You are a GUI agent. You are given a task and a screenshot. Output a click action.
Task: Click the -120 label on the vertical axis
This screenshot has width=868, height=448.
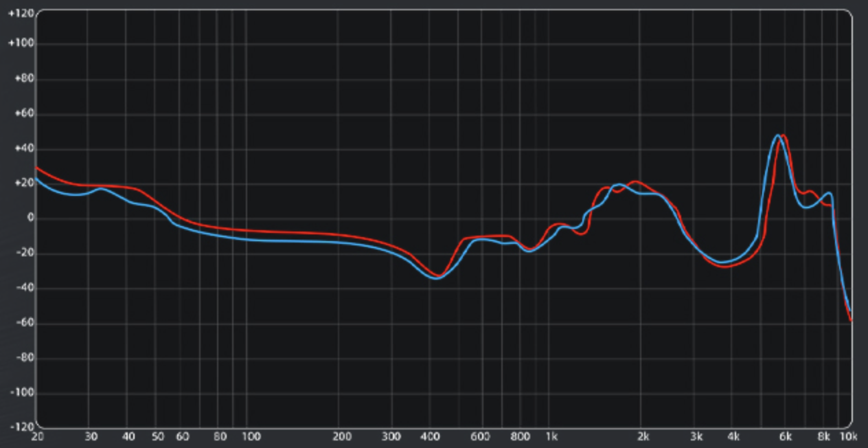22,427
